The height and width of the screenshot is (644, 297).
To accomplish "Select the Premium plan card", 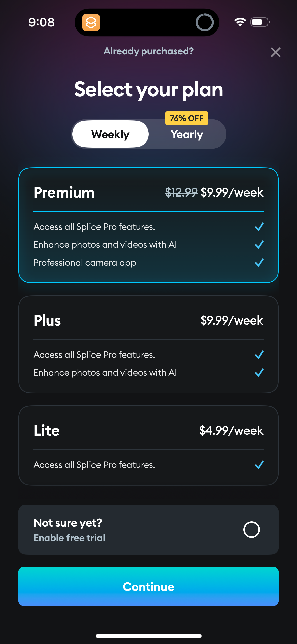I will 148,226.
